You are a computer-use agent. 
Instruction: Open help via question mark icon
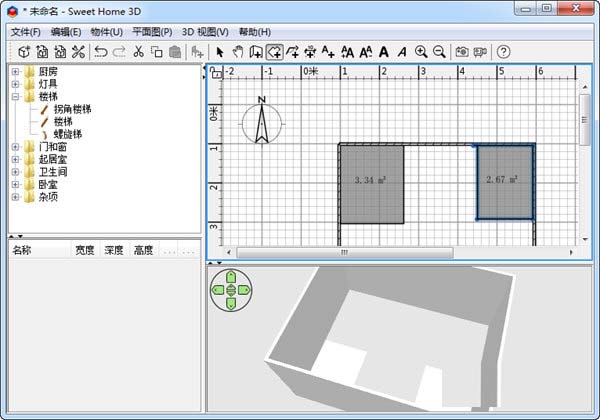505,51
